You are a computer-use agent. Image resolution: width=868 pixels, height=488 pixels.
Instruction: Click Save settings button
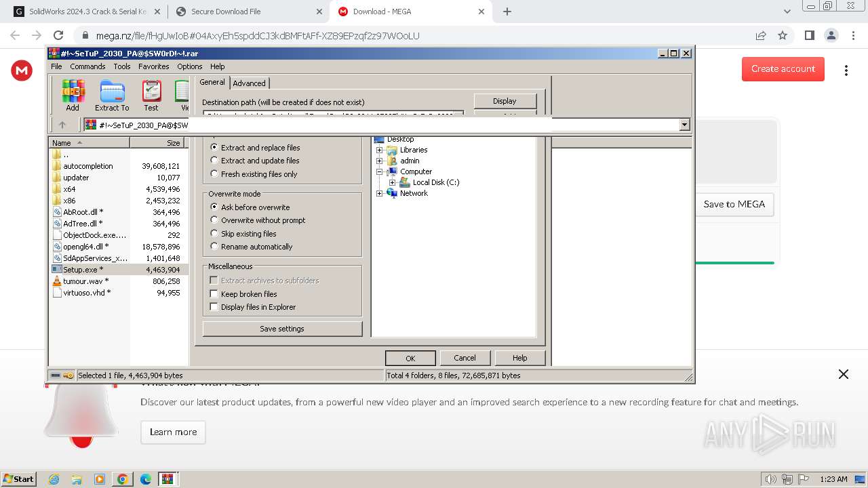tap(282, 329)
